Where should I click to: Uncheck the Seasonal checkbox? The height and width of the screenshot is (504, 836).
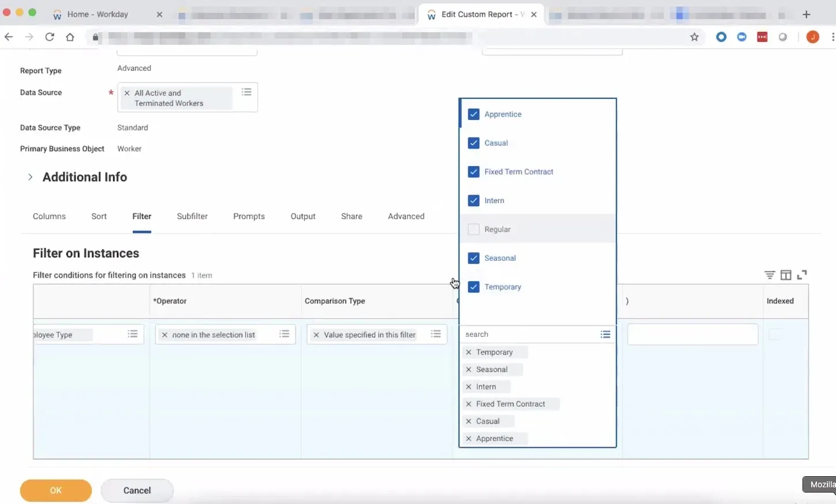474,258
